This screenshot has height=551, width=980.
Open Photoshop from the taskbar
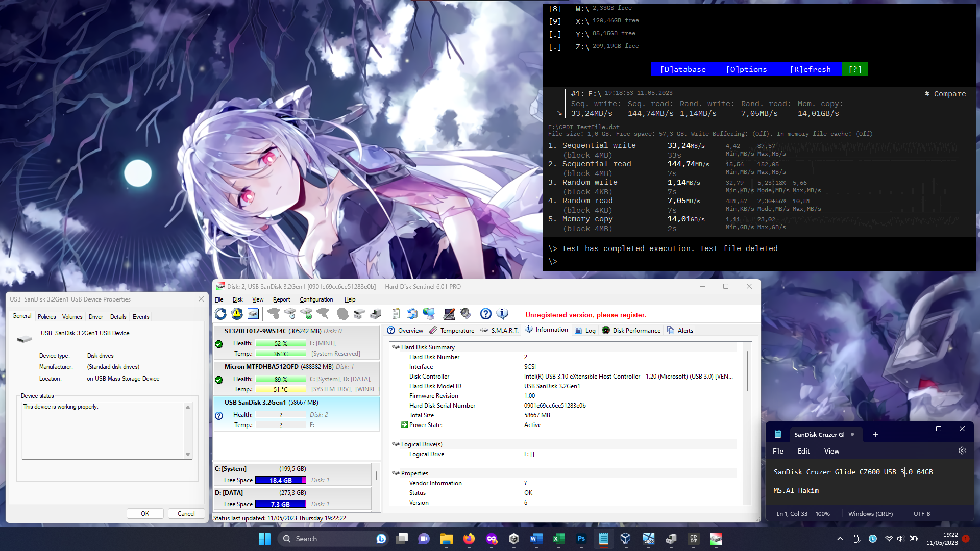(x=581, y=539)
